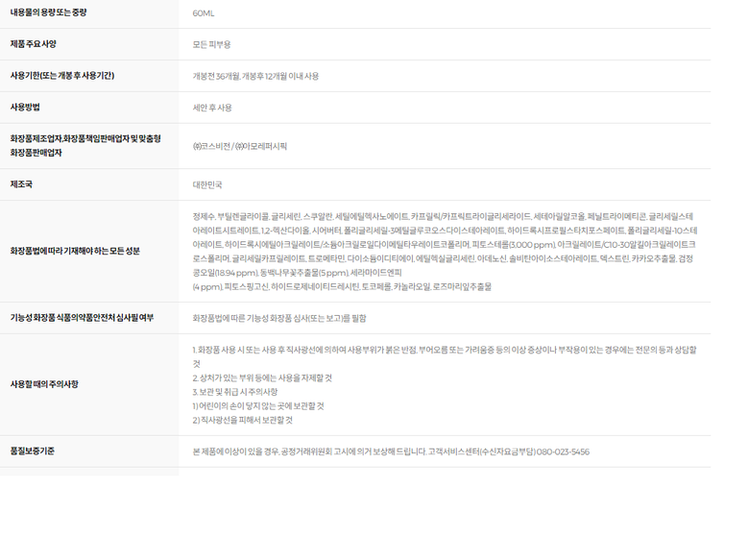Click the 모든 성분 row label

(75, 251)
